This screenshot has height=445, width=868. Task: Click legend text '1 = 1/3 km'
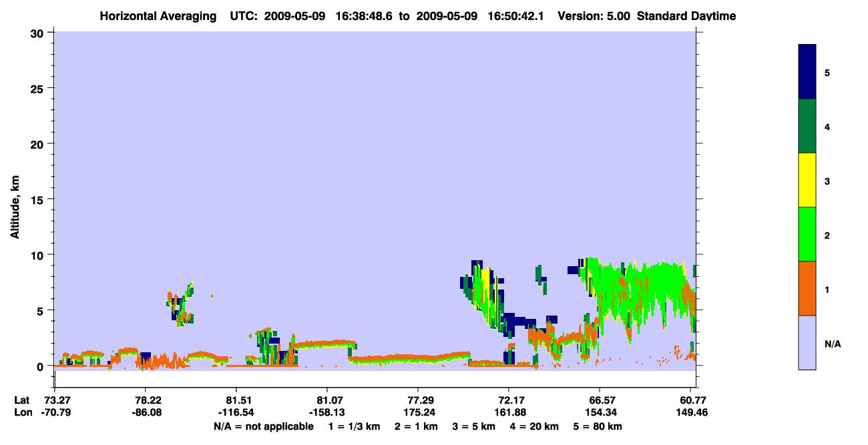355,426
